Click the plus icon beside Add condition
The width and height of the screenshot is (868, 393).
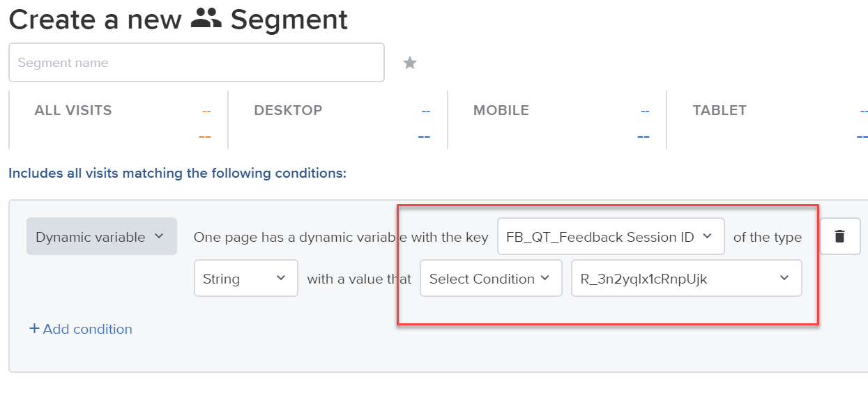[34, 329]
